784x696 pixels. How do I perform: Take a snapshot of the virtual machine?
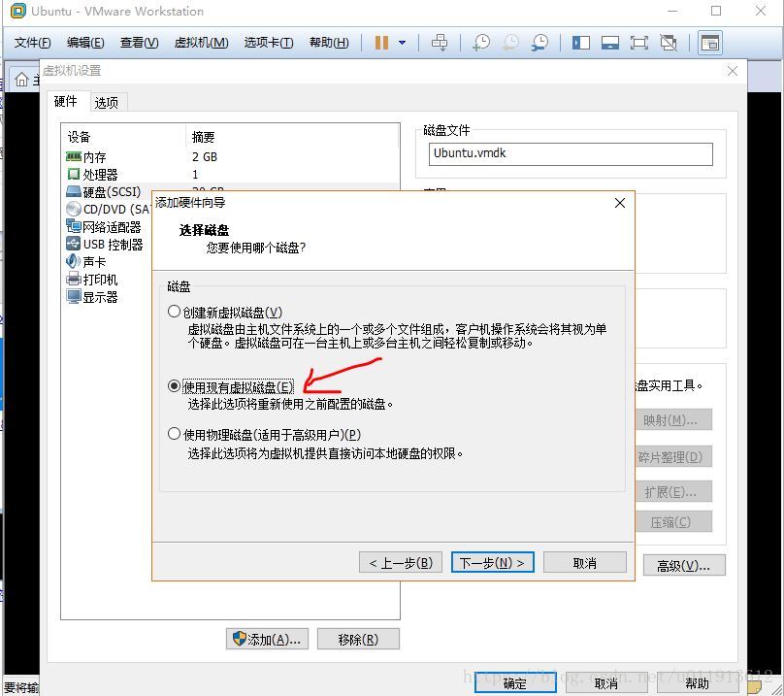[482, 43]
